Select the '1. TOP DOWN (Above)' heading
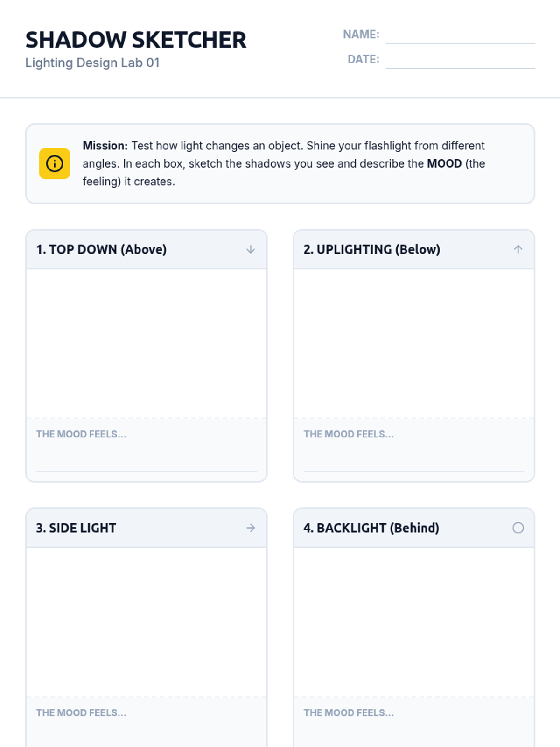This screenshot has height=747, width=560. click(101, 249)
